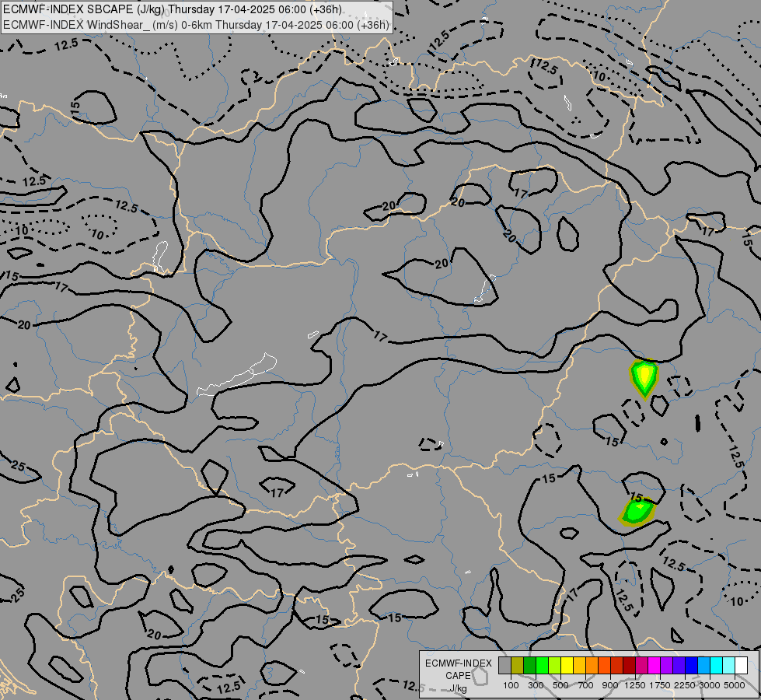The image size is (761, 700).
Task: Click the 2250 legend tick value
Action: 685,685
